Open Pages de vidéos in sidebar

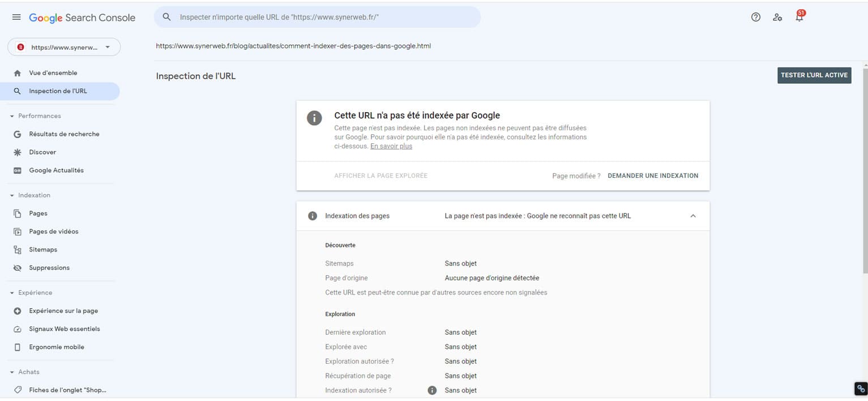60,232
